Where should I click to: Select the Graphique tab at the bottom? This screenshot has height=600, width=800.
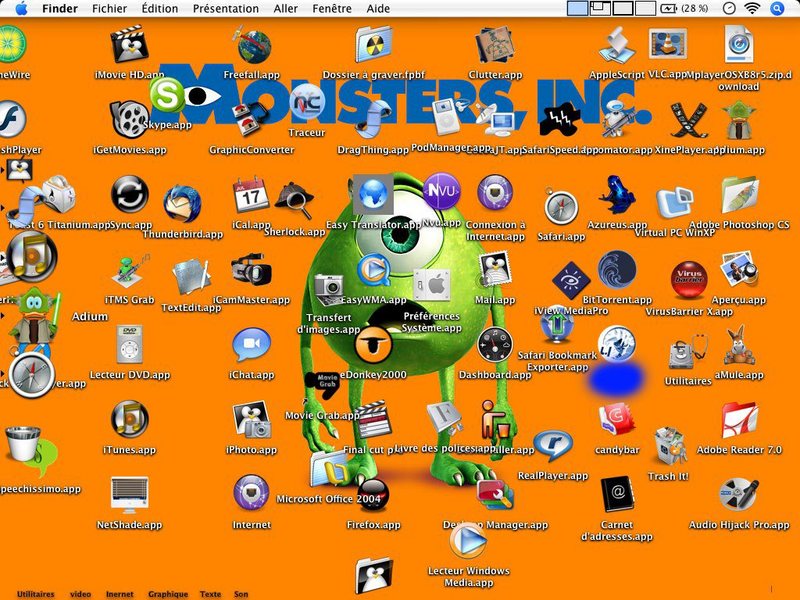(168, 594)
